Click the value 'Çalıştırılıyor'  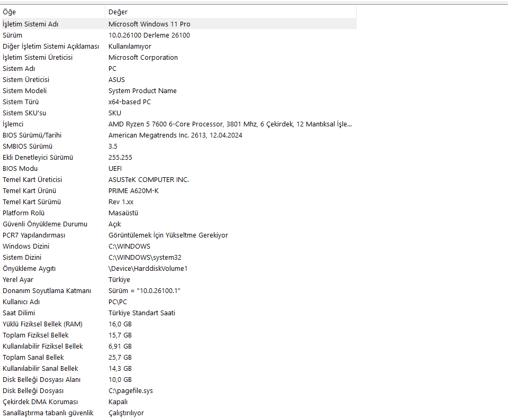[126, 413]
